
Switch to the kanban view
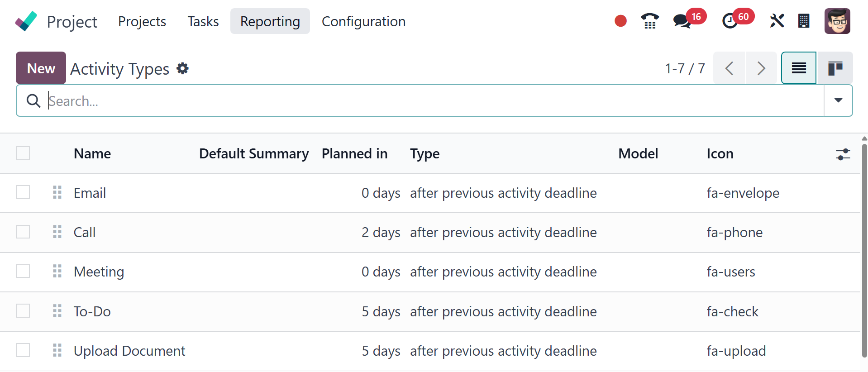coord(835,68)
